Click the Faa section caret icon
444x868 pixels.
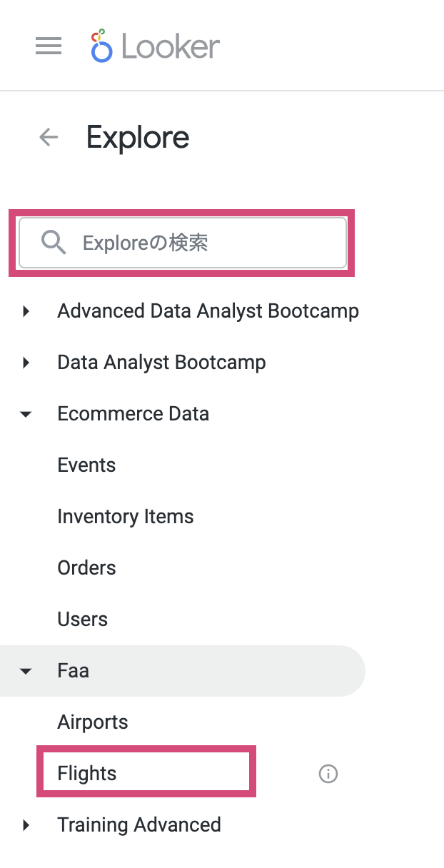(x=26, y=671)
